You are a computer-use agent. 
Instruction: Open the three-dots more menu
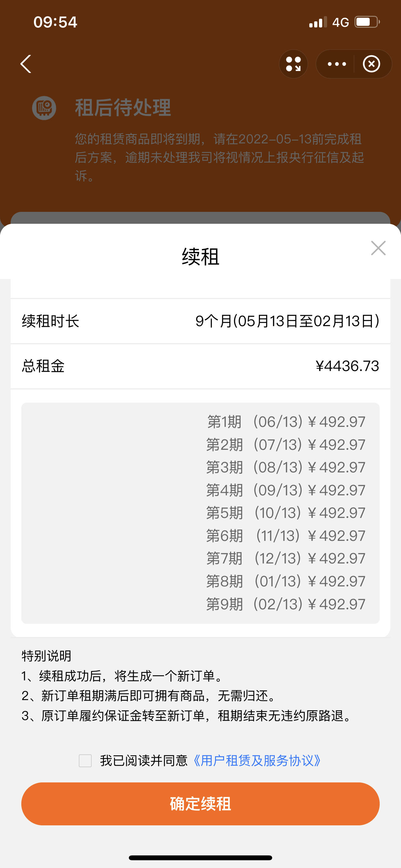[x=337, y=64]
